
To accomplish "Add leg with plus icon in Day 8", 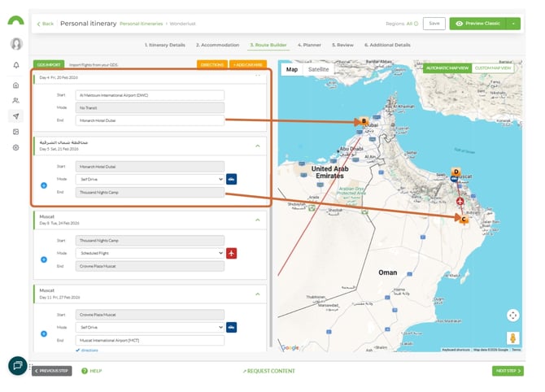I will tap(44, 259).
